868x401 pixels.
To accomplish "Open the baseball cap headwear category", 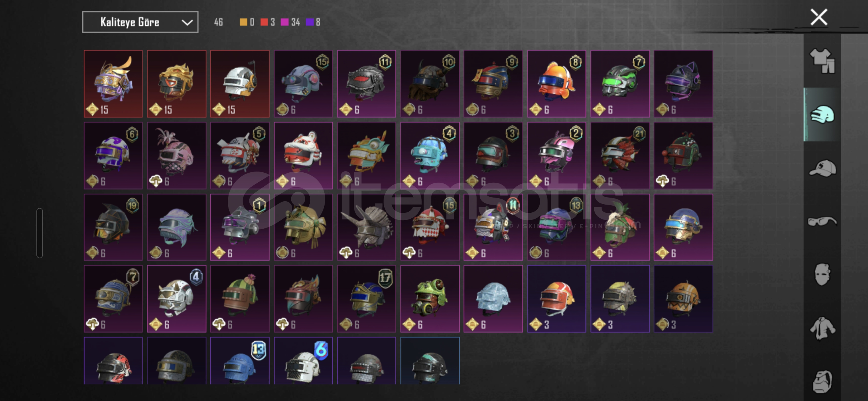I will click(822, 168).
